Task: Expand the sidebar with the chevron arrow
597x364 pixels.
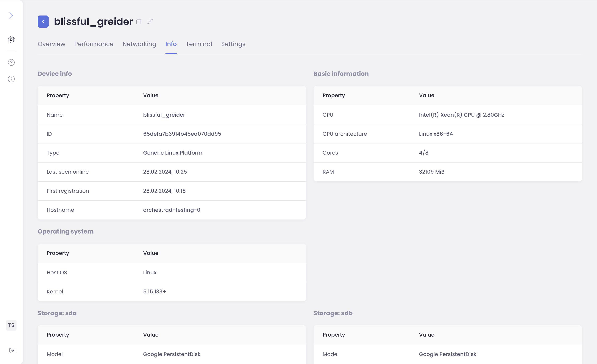Action: tap(11, 16)
